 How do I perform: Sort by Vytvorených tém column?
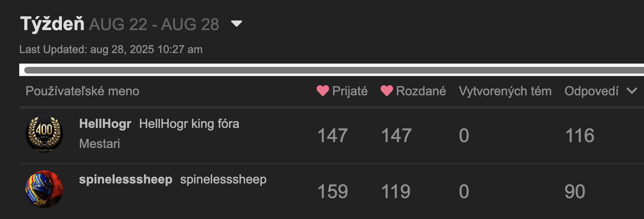click(x=505, y=91)
